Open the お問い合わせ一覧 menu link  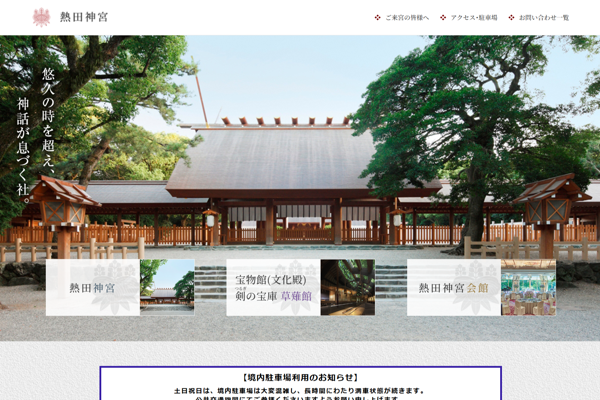pyautogui.click(x=544, y=18)
